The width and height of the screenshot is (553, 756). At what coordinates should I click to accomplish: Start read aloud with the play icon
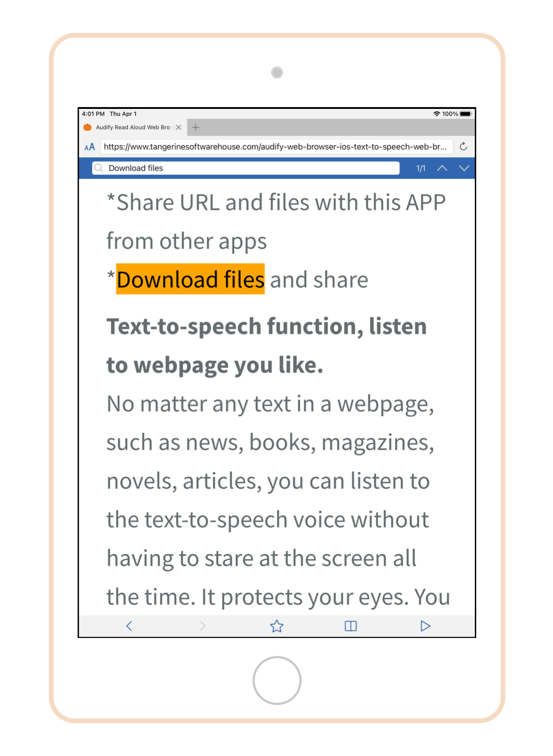(x=425, y=626)
